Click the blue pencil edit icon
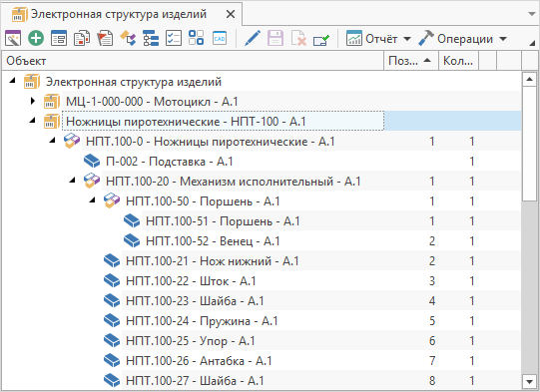Image resolution: width=540 pixels, height=392 pixels. [253, 38]
